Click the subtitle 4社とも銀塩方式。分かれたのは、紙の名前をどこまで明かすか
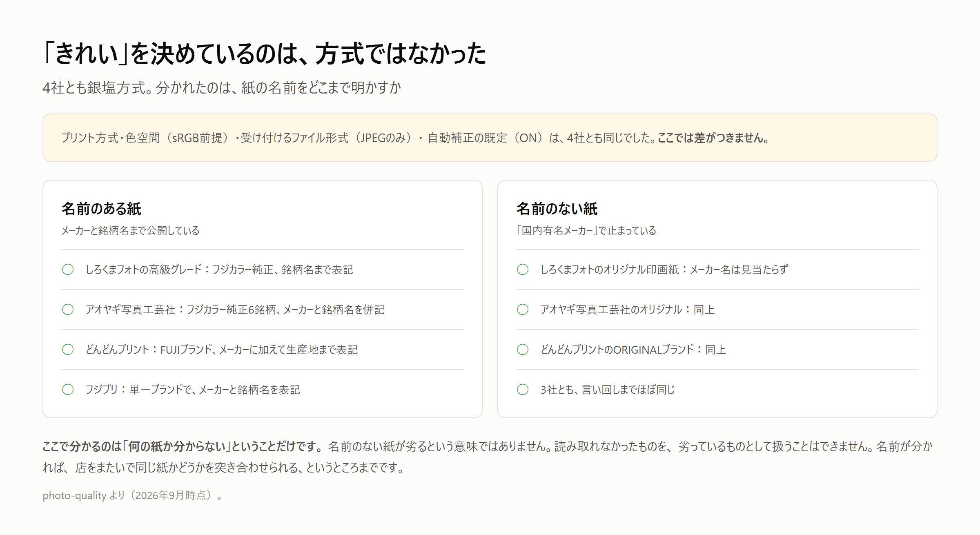This screenshot has width=980, height=535. coord(222,88)
